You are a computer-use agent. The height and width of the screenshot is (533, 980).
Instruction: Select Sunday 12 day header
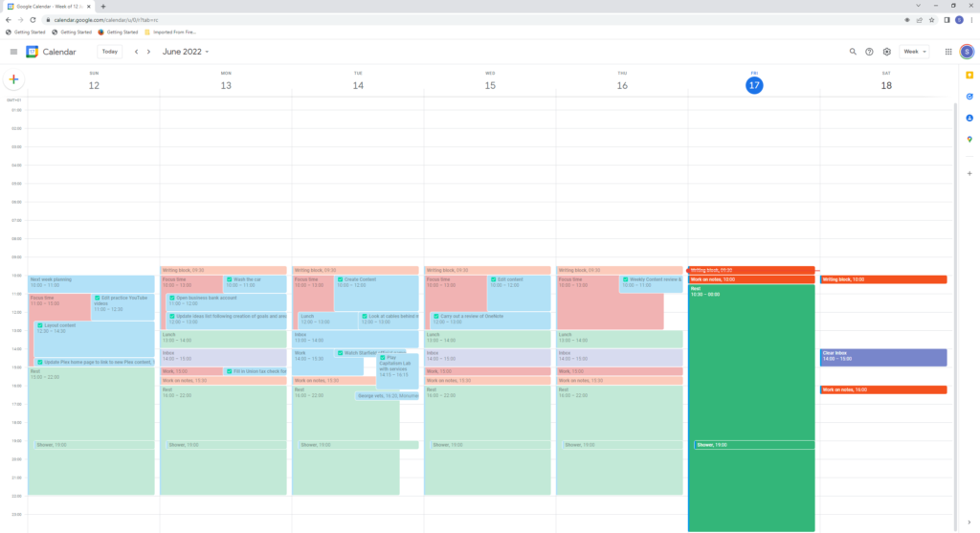[94, 82]
